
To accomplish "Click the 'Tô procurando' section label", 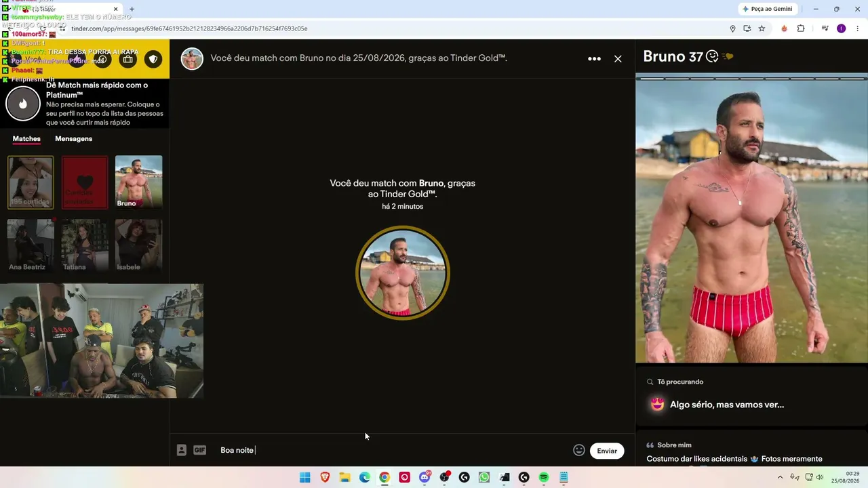I will [x=680, y=382].
